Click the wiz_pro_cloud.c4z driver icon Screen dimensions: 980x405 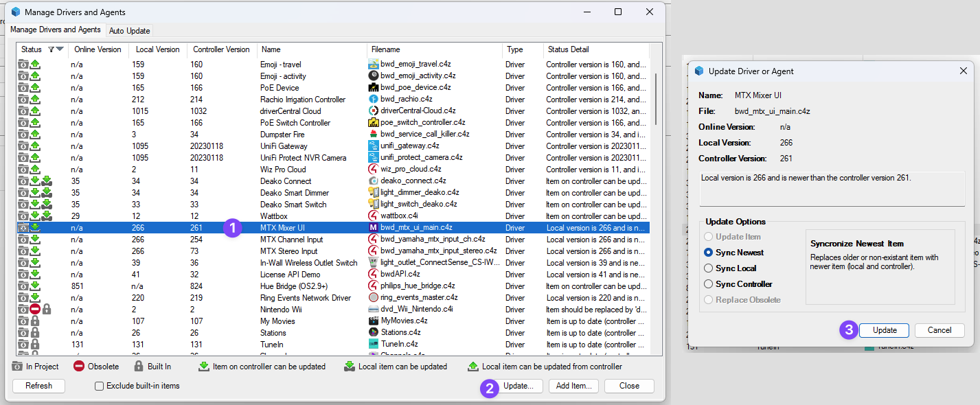[374, 170]
